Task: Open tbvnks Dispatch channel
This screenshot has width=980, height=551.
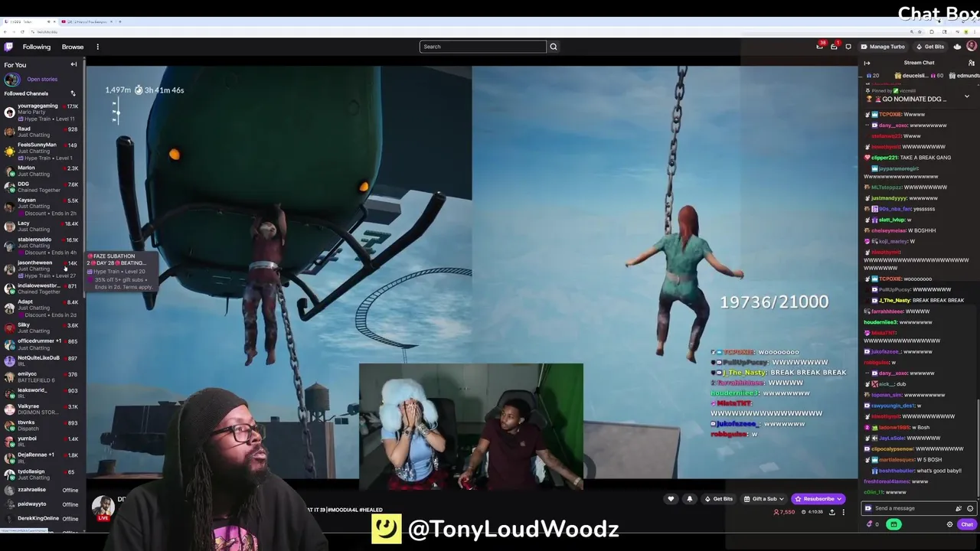Action: [x=41, y=425]
